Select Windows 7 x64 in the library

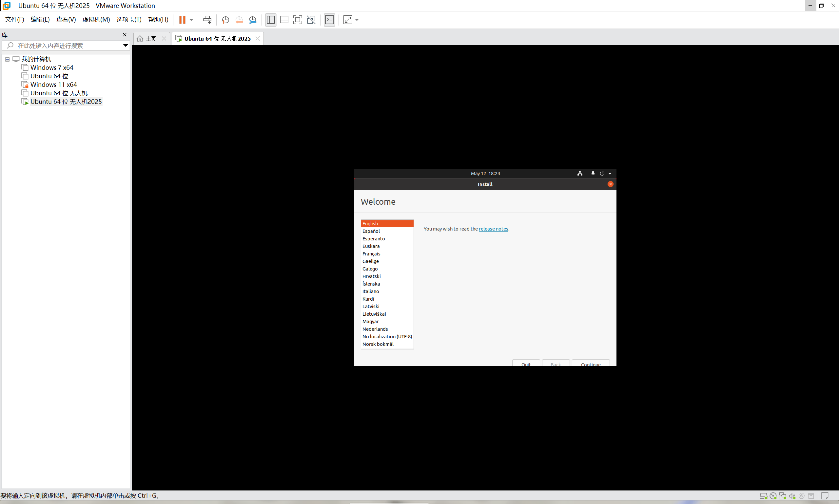pos(52,67)
